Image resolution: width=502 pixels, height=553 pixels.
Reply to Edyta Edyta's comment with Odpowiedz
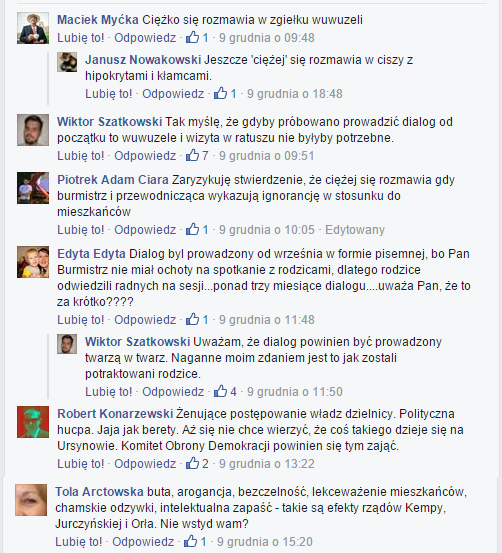pos(145,320)
